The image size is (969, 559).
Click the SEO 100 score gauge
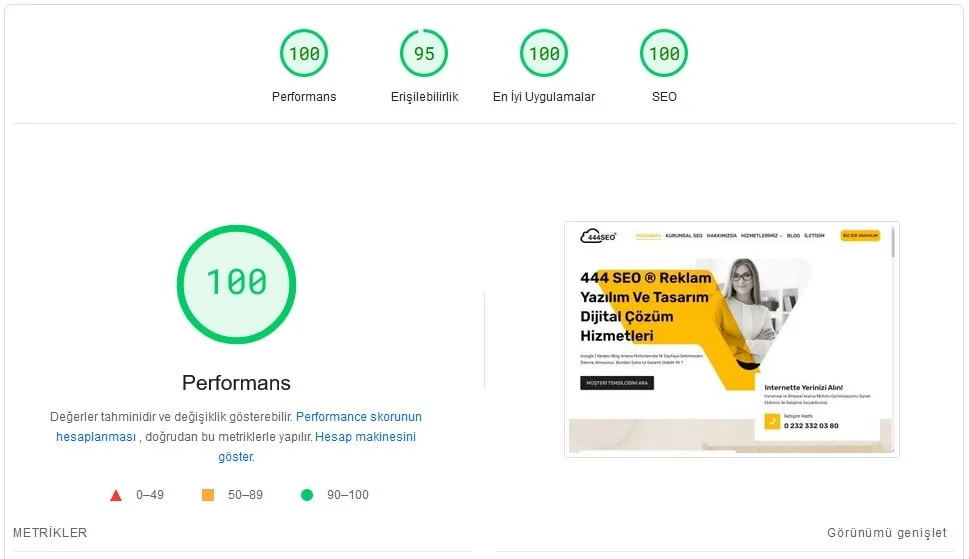pyautogui.click(x=664, y=53)
